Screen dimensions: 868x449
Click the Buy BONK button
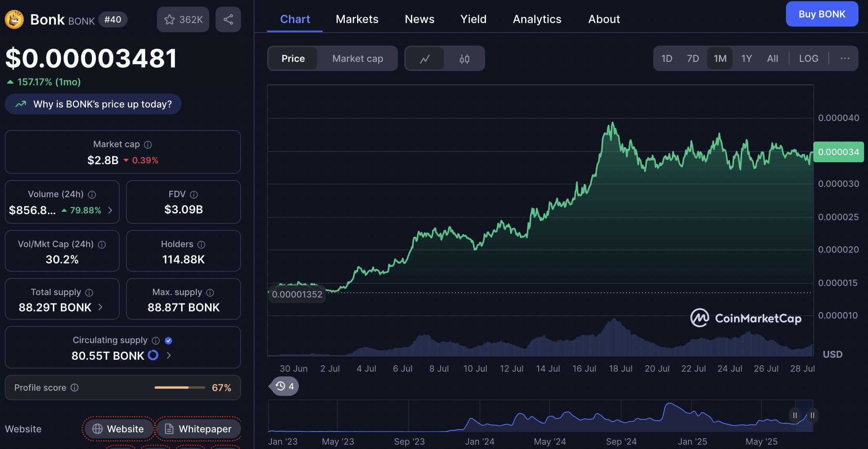pos(822,14)
